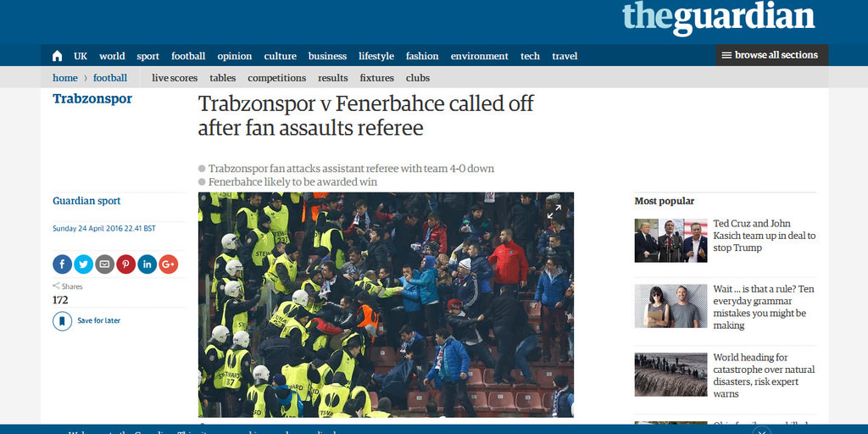
Task: Share article on Pinterest icon
Action: (125, 264)
